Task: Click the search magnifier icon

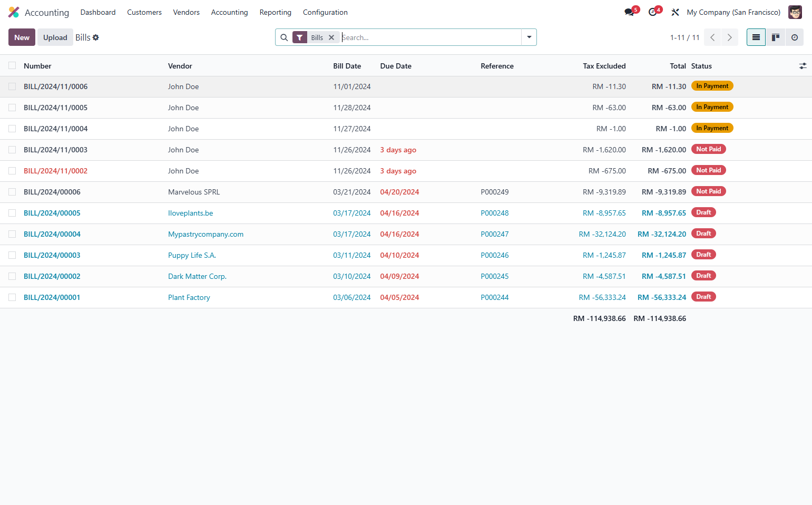Action: coord(284,37)
